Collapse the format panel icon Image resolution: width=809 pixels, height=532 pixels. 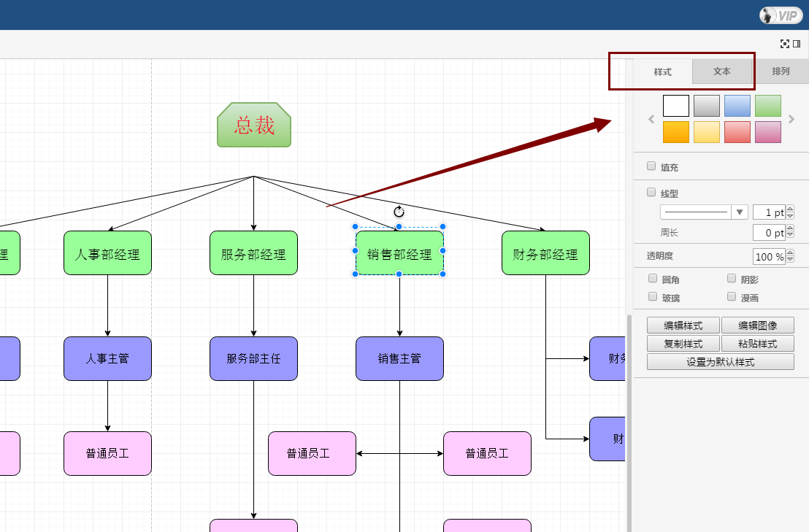tap(797, 44)
